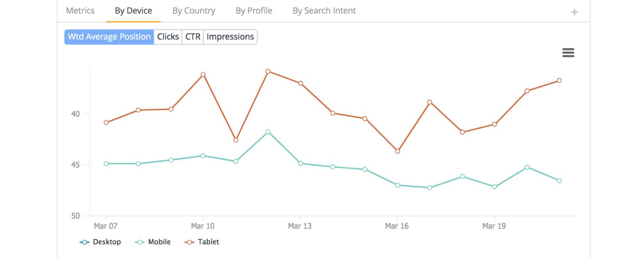Toggle Desktop series visibility in the legend
The width and height of the screenshot is (644, 258).
pos(107,242)
